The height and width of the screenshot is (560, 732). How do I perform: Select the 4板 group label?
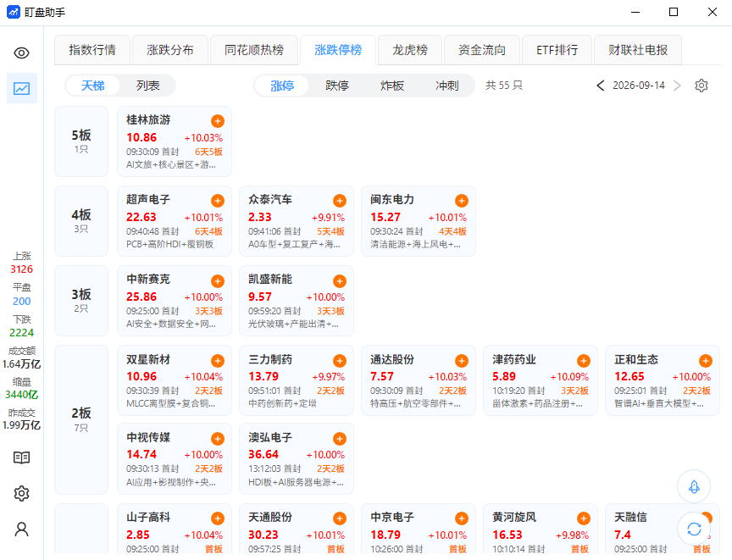pos(81,221)
